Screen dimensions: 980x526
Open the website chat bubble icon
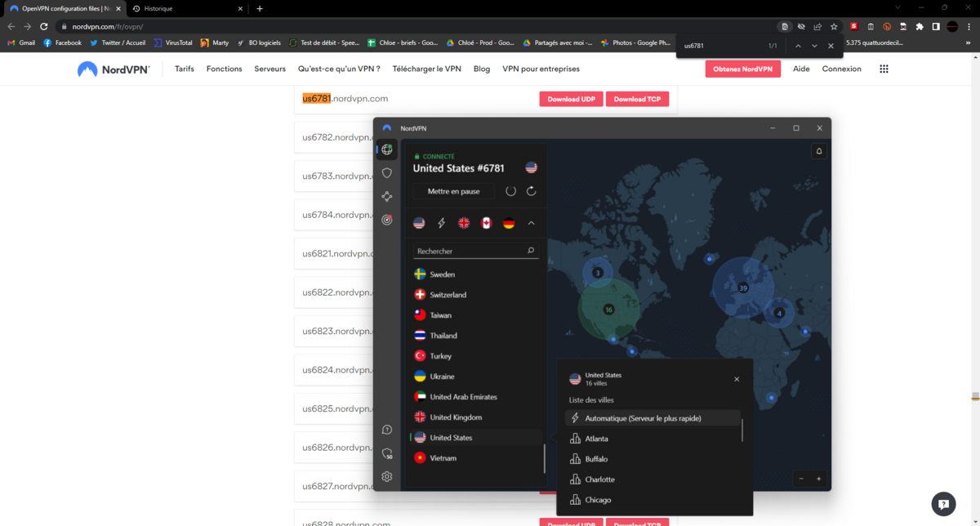click(x=943, y=503)
